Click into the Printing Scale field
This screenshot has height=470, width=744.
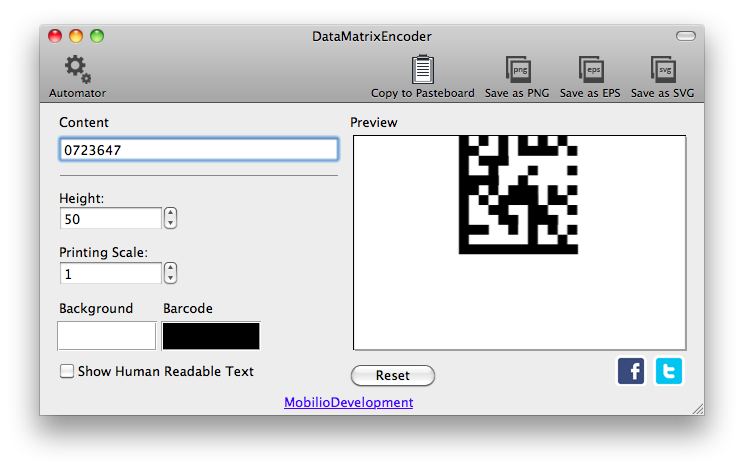tap(111, 274)
